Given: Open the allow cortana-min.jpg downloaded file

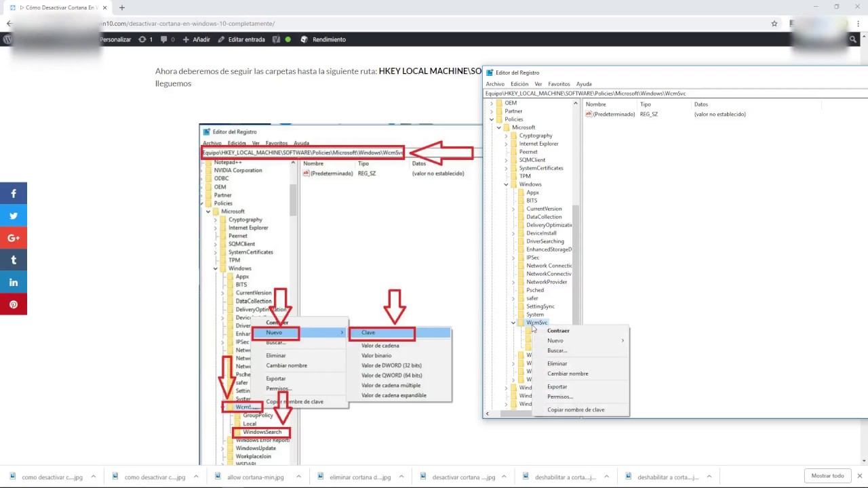Looking at the screenshot, I should tap(255, 476).
